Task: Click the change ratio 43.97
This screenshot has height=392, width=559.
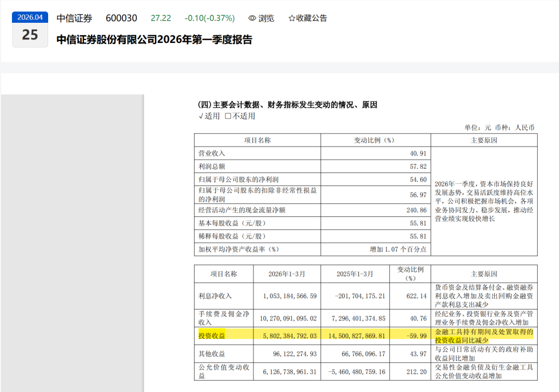Action: (418, 354)
